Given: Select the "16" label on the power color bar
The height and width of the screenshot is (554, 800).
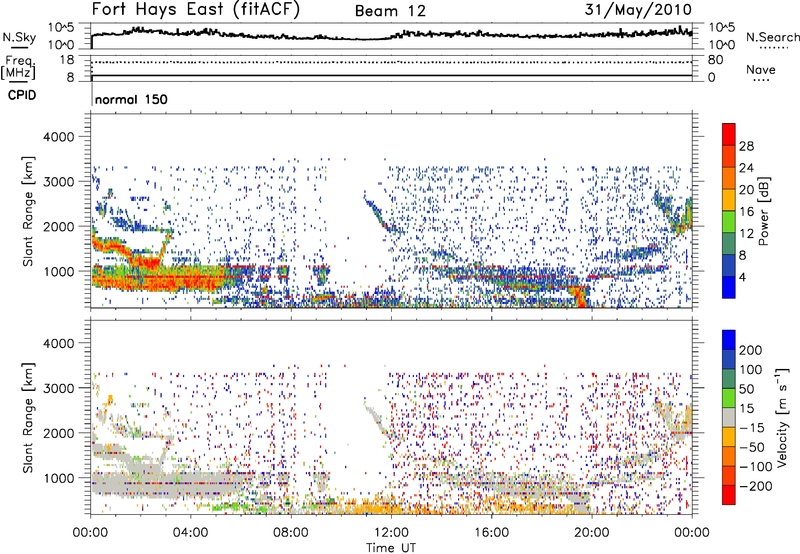Looking at the screenshot, I should coord(746,212).
